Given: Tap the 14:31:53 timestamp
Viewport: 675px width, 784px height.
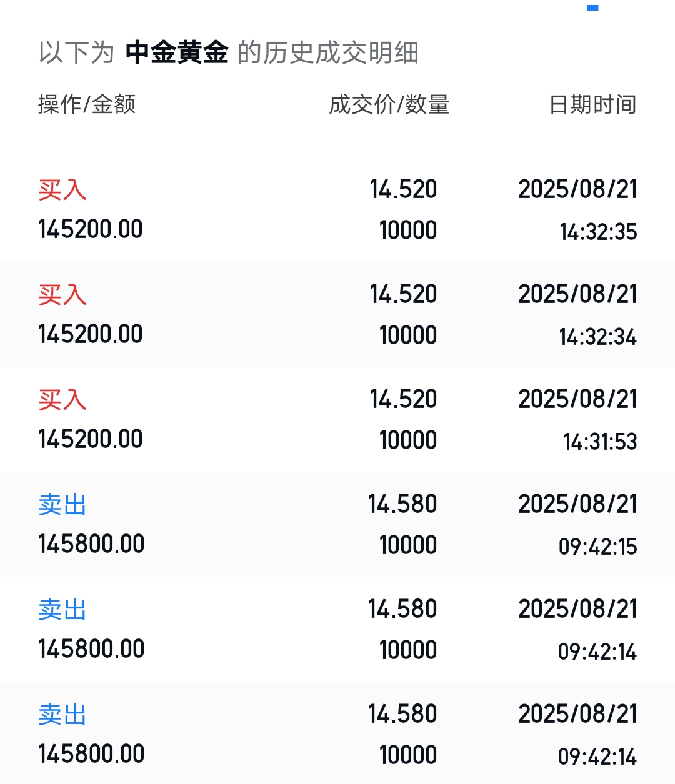Looking at the screenshot, I should 600,442.
